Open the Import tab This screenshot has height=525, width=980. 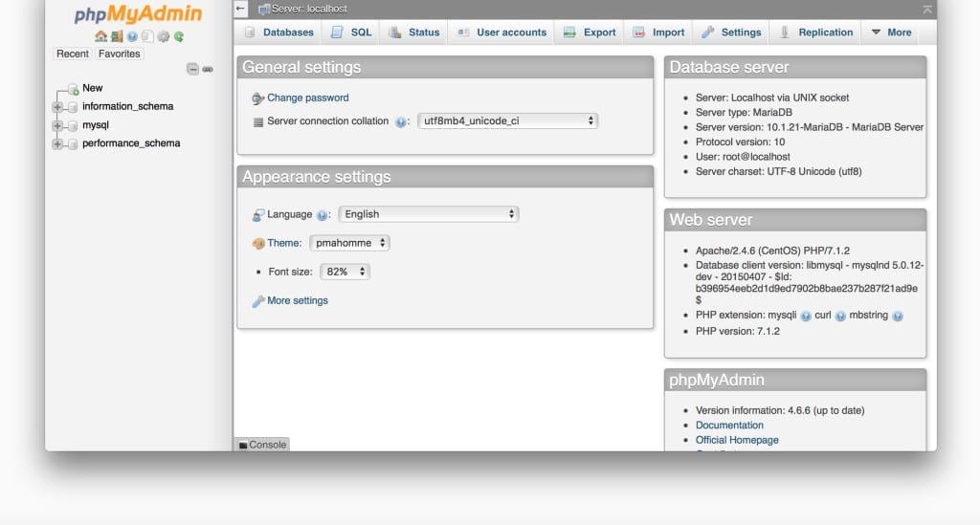click(658, 33)
